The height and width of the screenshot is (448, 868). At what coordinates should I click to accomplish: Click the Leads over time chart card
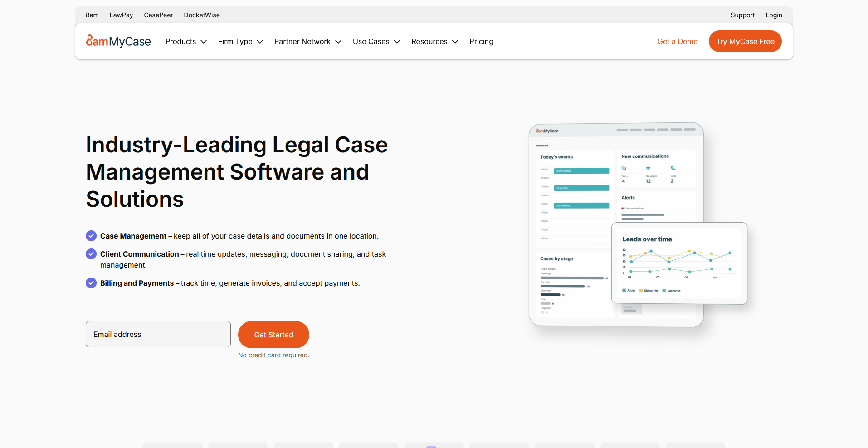click(679, 263)
